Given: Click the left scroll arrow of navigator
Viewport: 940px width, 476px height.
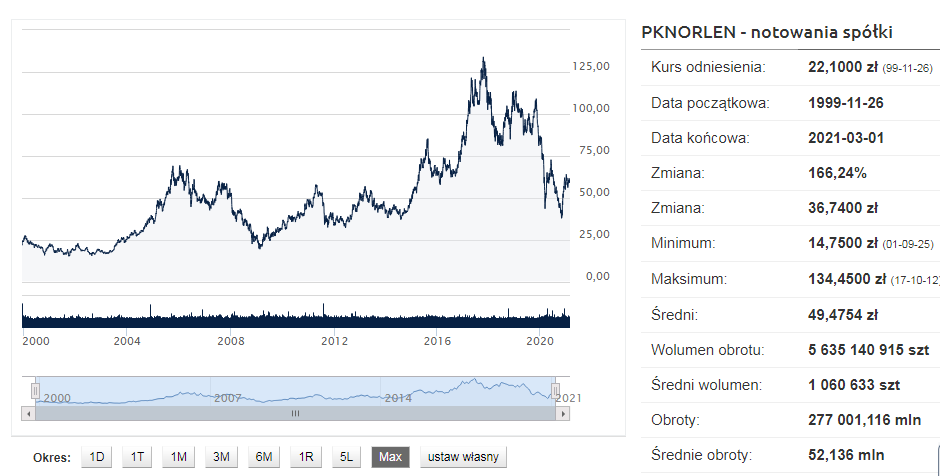Looking at the screenshot, I should (28, 412).
